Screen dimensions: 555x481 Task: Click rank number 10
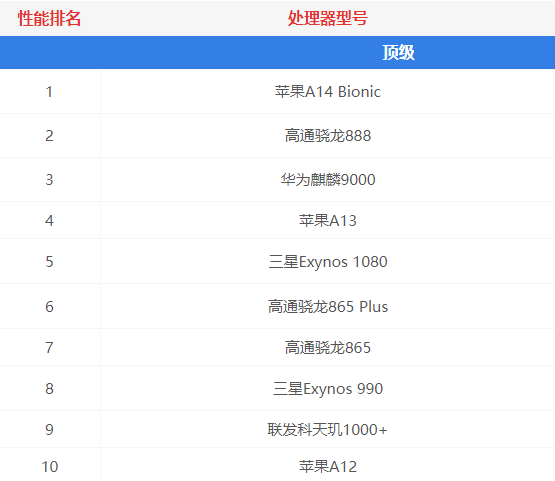tap(50, 467)
